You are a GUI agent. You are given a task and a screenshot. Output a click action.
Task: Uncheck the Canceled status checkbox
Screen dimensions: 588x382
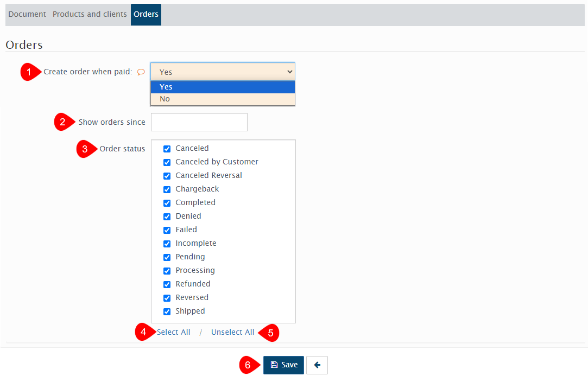167,149
